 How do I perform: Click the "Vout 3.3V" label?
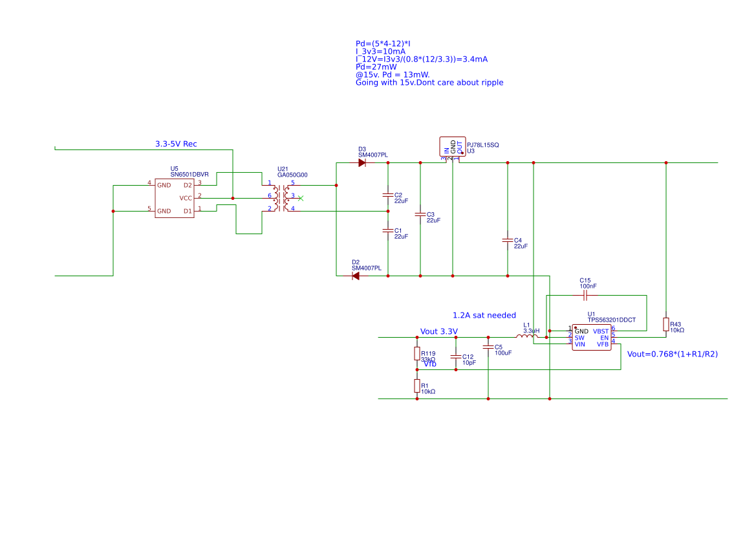pyautogui.click(x=438, y=331)
